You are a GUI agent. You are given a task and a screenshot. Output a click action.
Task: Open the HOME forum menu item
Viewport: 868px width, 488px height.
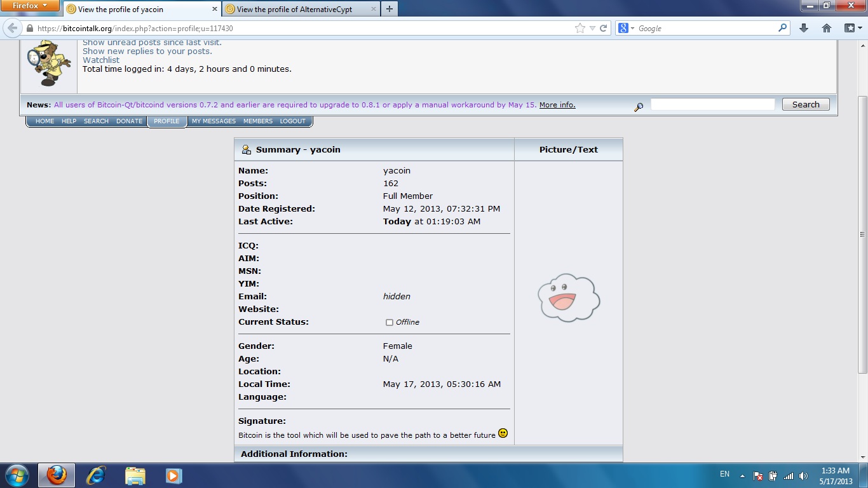[44, 121]
